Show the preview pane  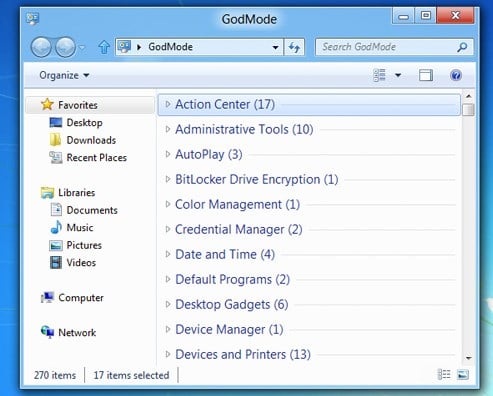[426, 75]
